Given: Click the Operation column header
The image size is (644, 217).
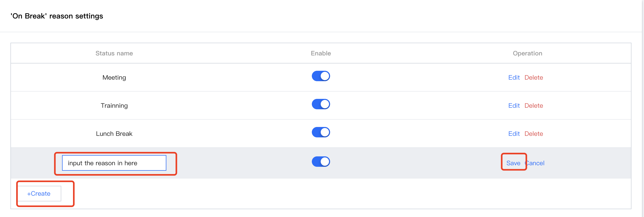Looking at the screenshot, I should click(527, 53).
